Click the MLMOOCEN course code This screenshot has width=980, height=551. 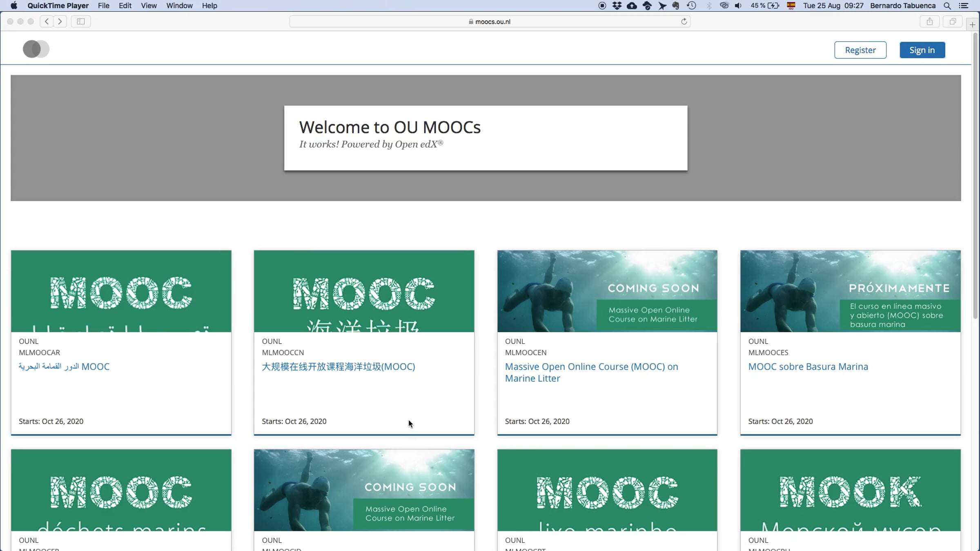coord(526,352)
